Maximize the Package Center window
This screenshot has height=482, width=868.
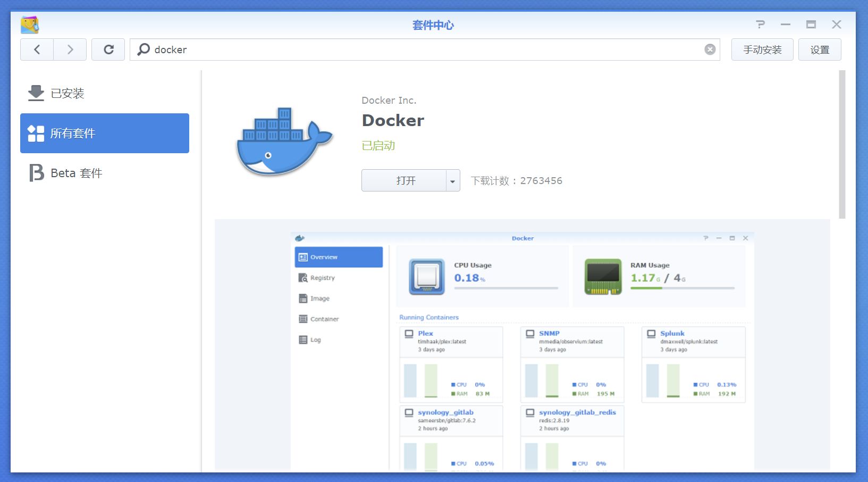pos(811,24)
